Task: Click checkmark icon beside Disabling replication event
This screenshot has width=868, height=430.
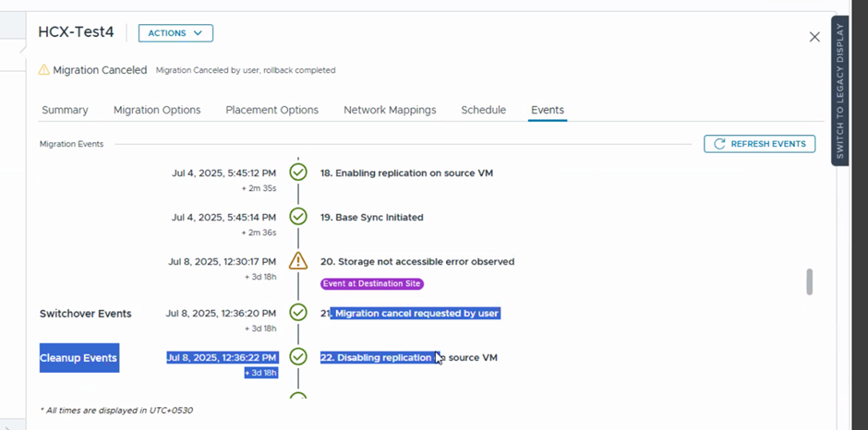Action: (x=298, y=357)
